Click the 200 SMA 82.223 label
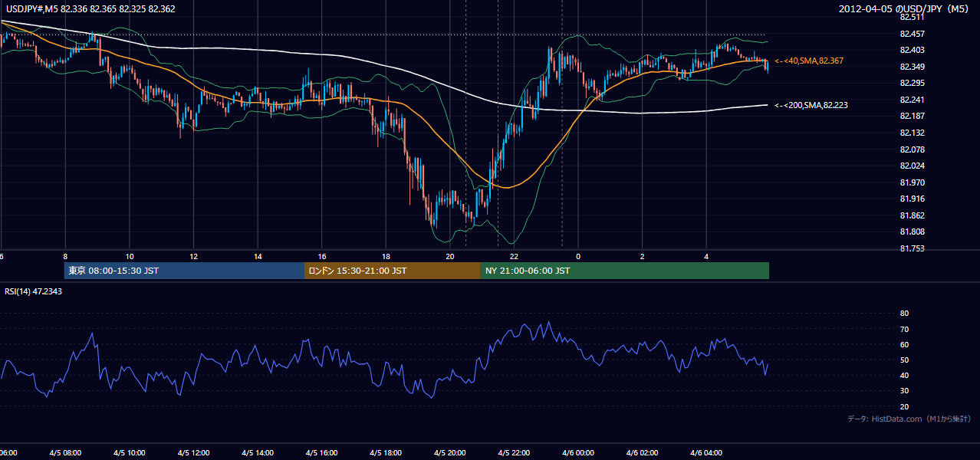 pos(811,105)
